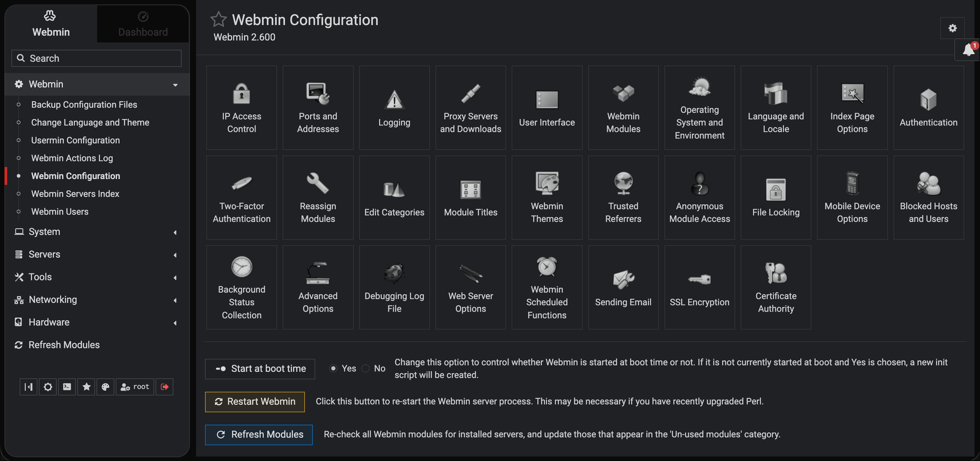Click the sidebar Search field
980x461 pixels.
click(x=96, y=58)
